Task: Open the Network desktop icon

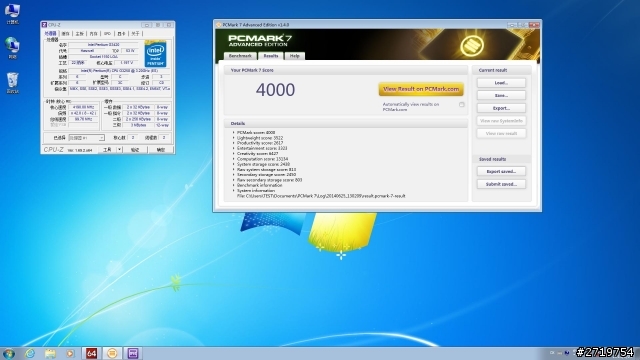Action: pyautogui.click(x=12, y=47)
